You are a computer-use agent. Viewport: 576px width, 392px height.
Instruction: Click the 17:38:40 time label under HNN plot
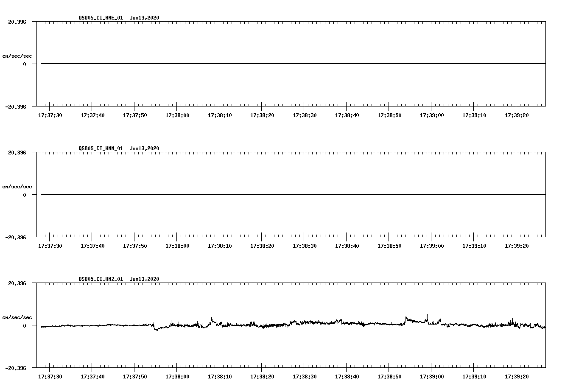[x=347, y=246]
